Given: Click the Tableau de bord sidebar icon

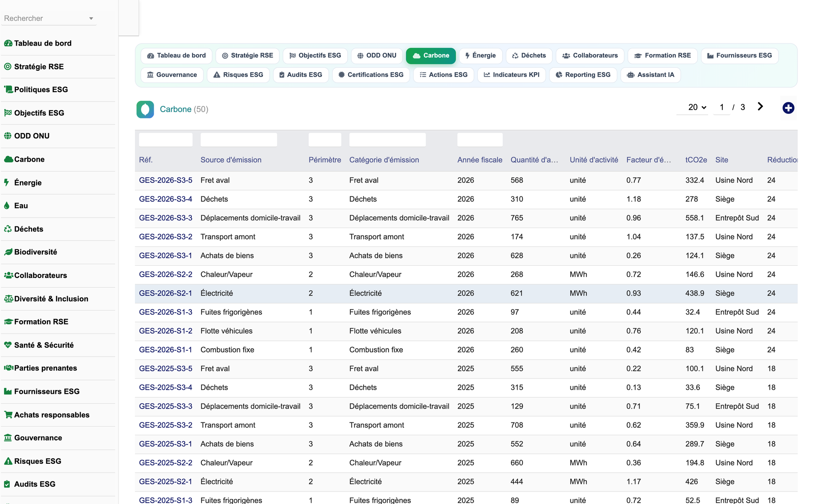Looking at the screenshot, I should pos(8,43).
